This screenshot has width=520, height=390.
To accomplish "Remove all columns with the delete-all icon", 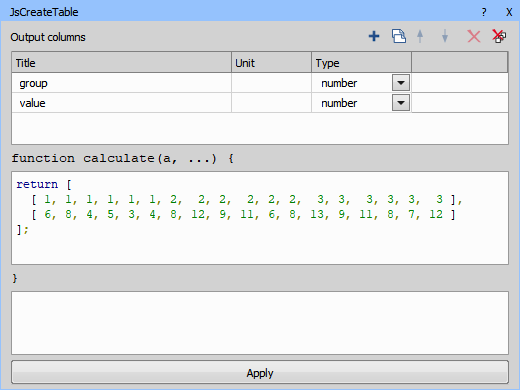I will 499,36.
